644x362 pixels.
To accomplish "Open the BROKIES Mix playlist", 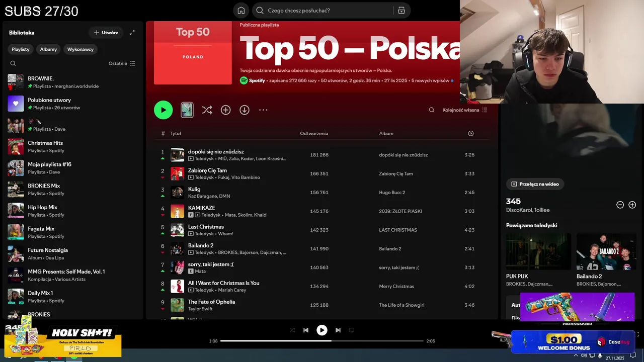I will click(x=73, y=190).
